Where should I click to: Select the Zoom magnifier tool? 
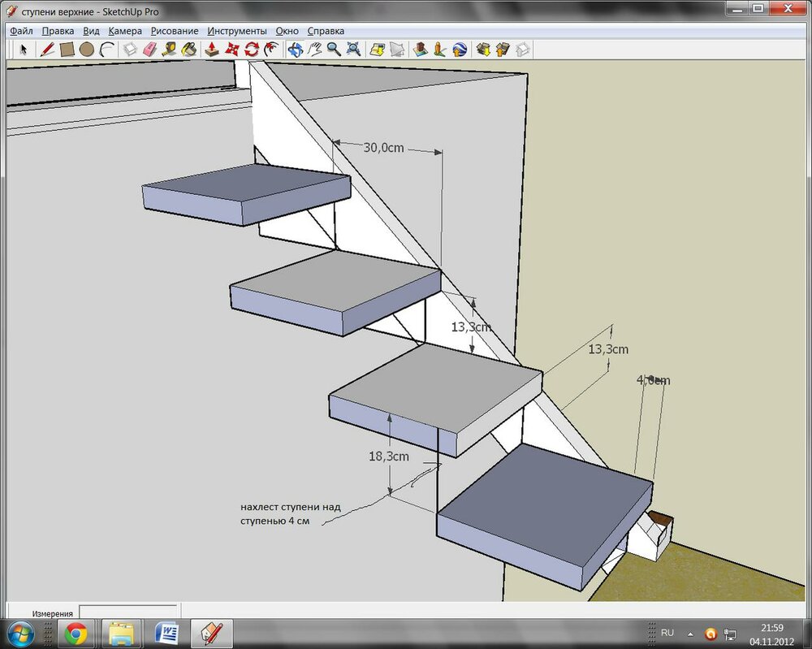point(333,49)
